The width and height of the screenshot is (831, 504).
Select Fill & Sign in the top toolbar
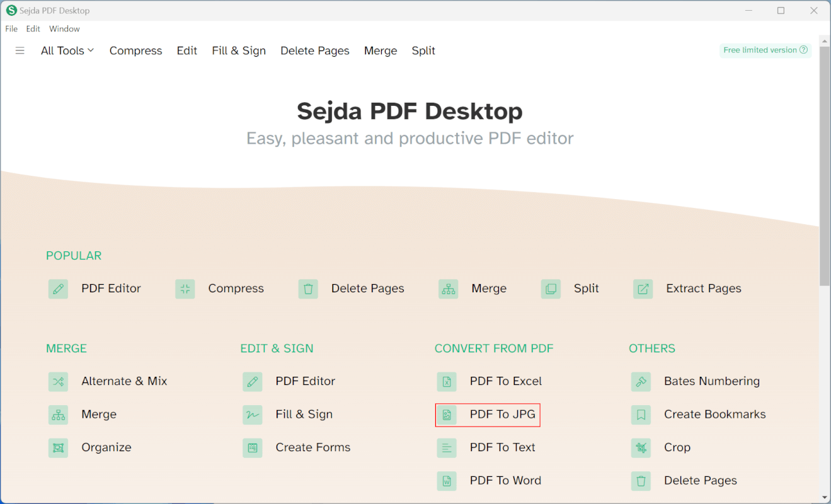pos(239,50)
